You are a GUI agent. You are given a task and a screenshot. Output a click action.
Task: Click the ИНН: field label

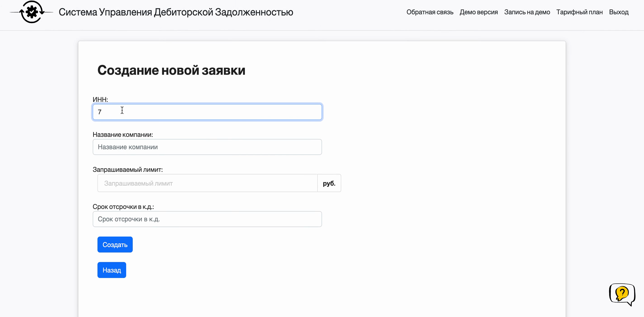click(100, 99)
